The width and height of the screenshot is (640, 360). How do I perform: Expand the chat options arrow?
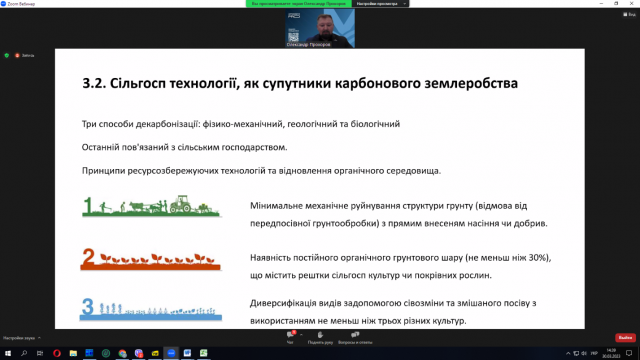coord(301,335)
